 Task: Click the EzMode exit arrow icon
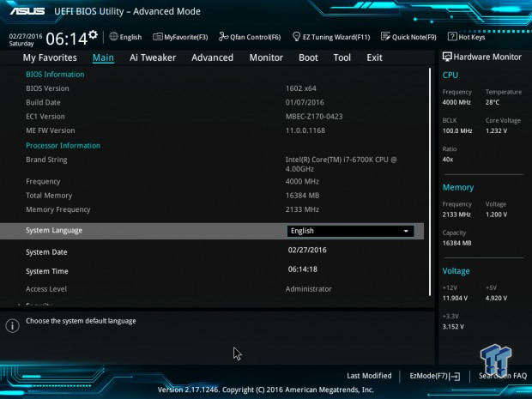pos(455,377)
